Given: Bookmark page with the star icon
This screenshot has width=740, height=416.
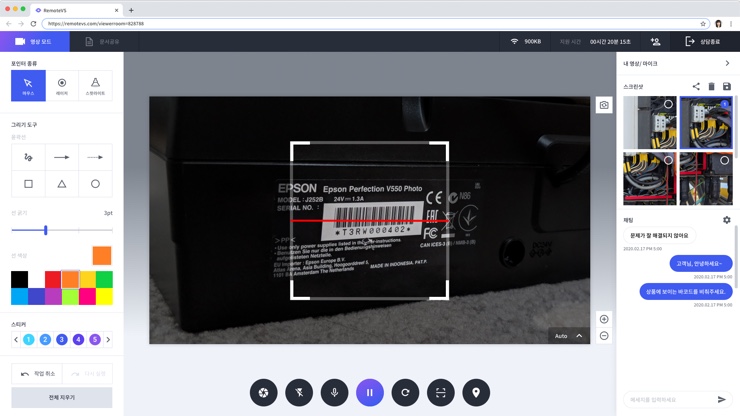Looking at the screenshot, I should point(703,24).
